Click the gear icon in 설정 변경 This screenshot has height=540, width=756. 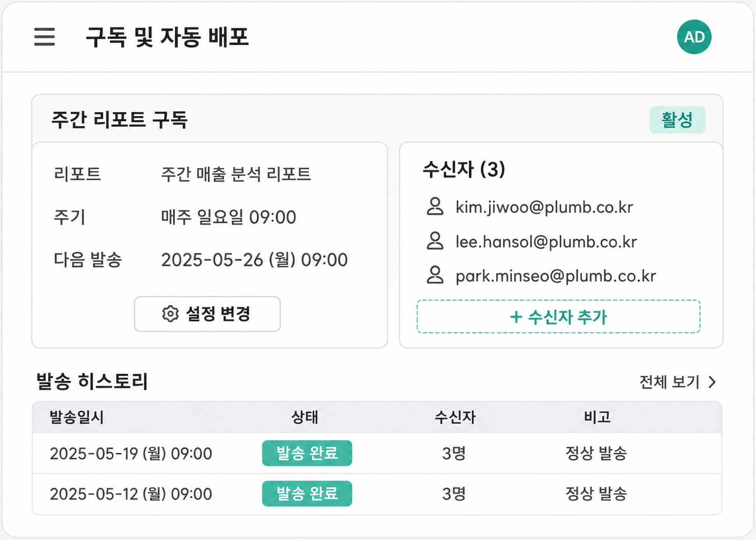(x=170, y=314)
